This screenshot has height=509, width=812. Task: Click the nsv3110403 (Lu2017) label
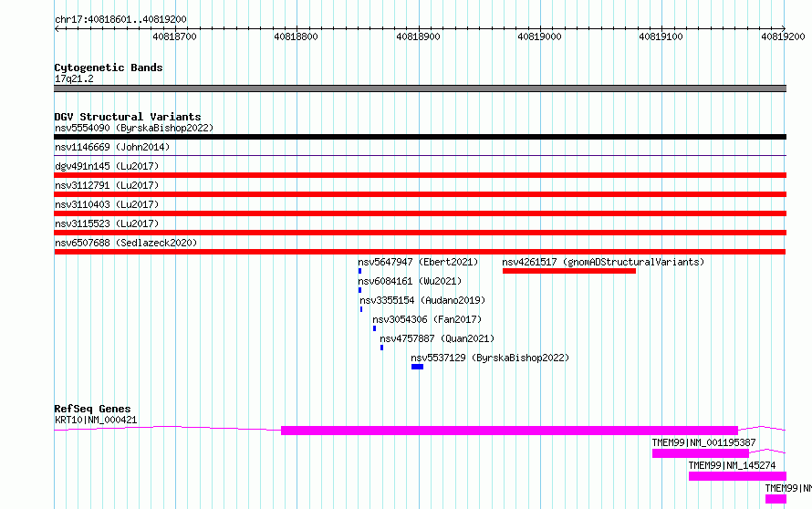click(x=107, y=204)
